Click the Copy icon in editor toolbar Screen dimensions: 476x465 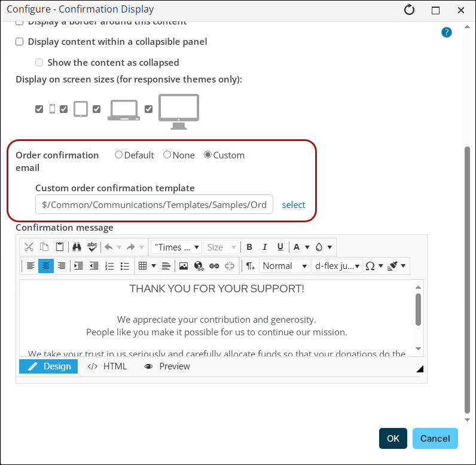point(44,247)
